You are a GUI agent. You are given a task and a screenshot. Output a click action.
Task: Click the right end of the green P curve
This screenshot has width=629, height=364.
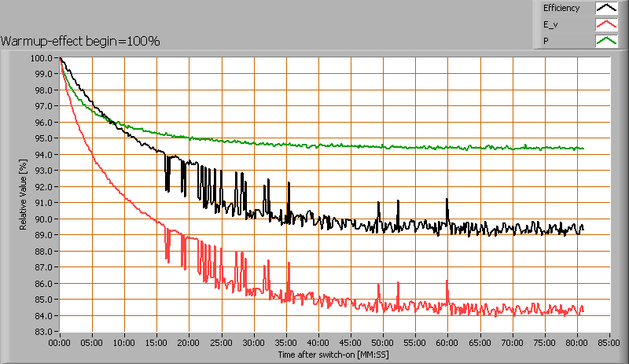pos(583,149)
